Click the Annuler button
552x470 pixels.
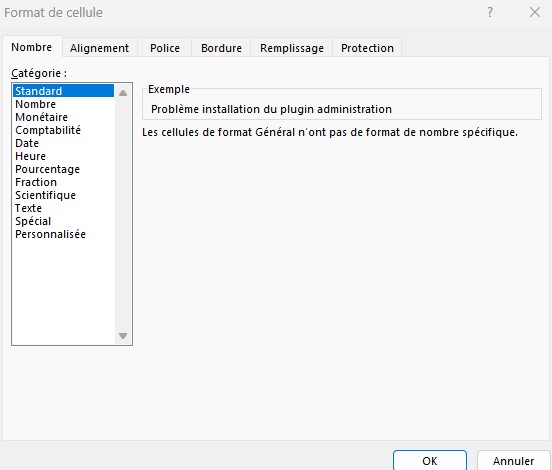click(x=513, y=460)
